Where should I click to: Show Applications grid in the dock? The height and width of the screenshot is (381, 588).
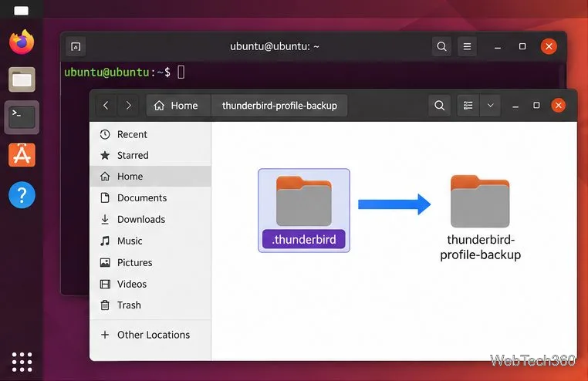[22, 362]
